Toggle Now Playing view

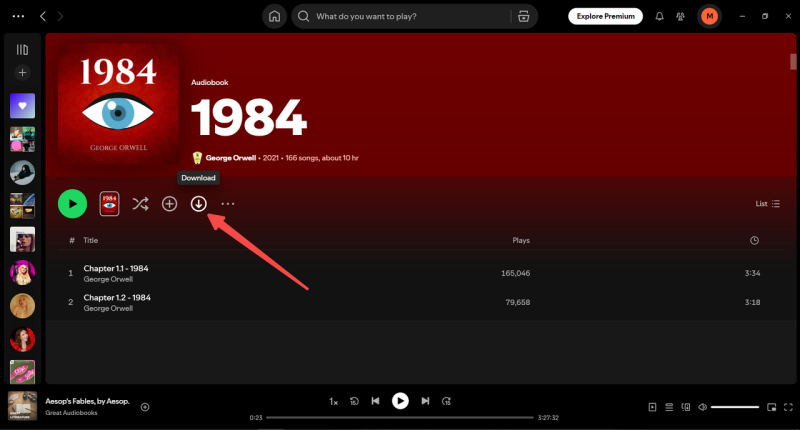pos(652,407)
